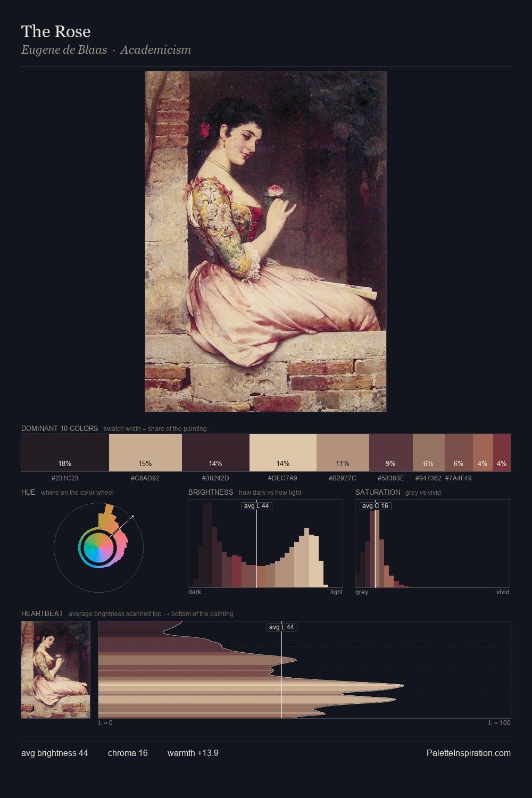The width and height of the screenshot is (532, 798).
Task: Click the artist name Eugene de Blaas
Action: [x=64, y=49]
